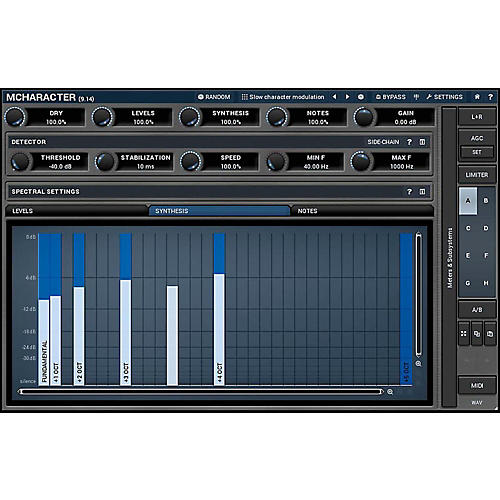Image resolution: width=500 pixels, height=500 pixels.
Task: Toggle SIDE-CHAIN in Detector panel
Action: [x=383, y=142]
